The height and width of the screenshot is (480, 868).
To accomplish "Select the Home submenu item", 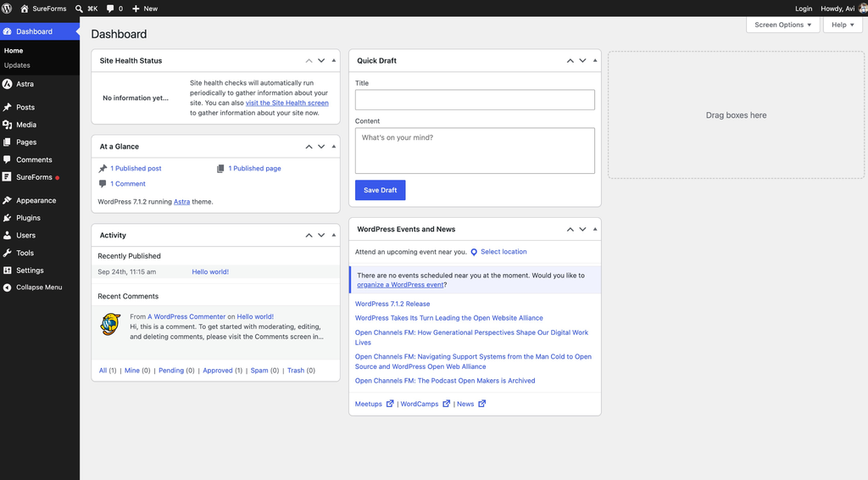I will pos(14,50).
